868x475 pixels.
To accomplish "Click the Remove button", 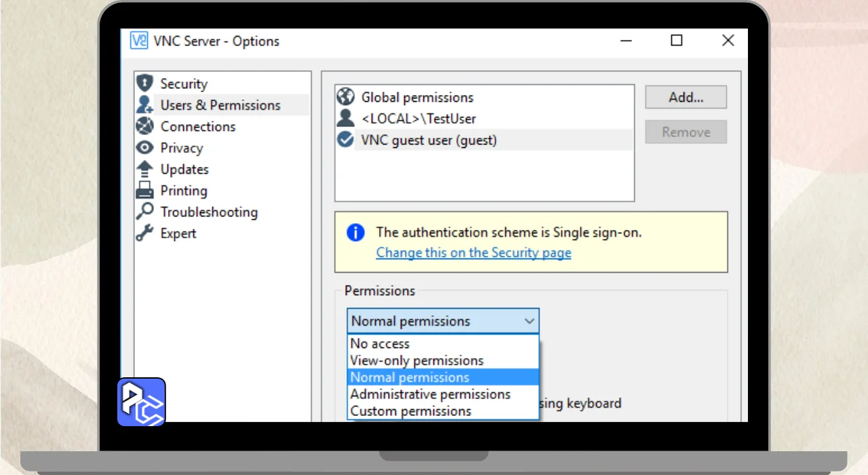I will pyautogui.click(x=686, y=132).
